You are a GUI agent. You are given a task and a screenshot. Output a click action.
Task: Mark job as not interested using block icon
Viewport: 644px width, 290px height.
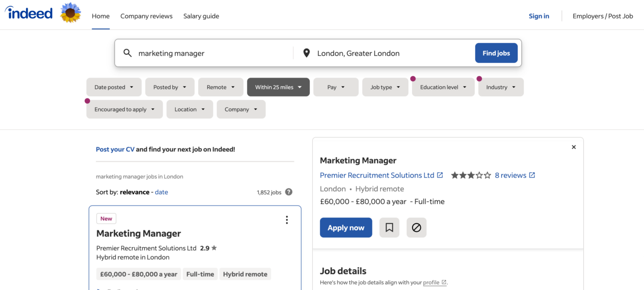tap(416, 228)
